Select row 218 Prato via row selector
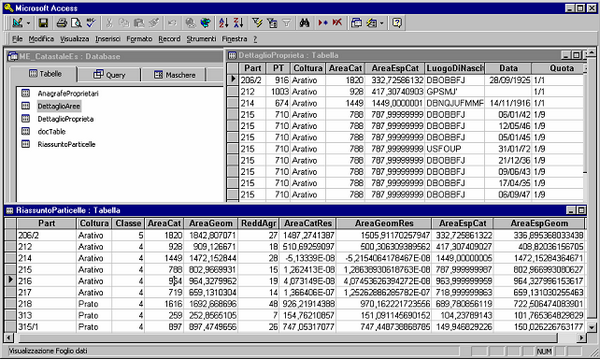This screenshot has width=600, height=360. (x=11, y=304)
